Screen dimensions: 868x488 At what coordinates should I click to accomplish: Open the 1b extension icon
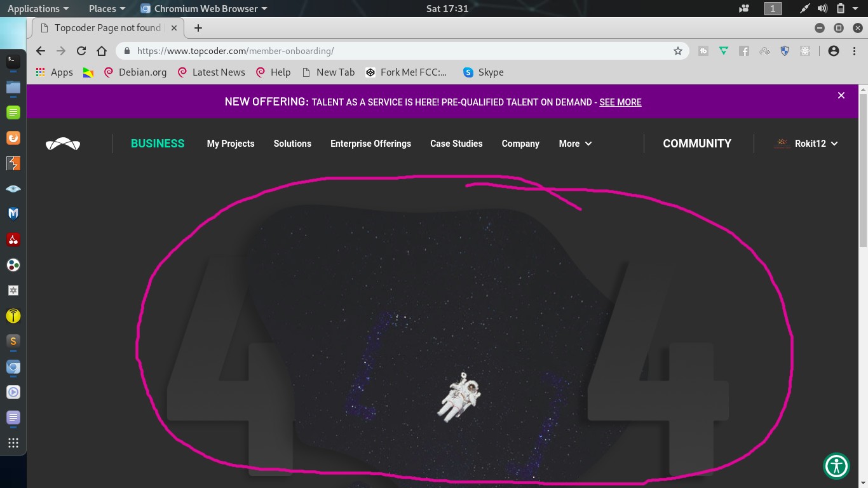[x=703, y=51]
